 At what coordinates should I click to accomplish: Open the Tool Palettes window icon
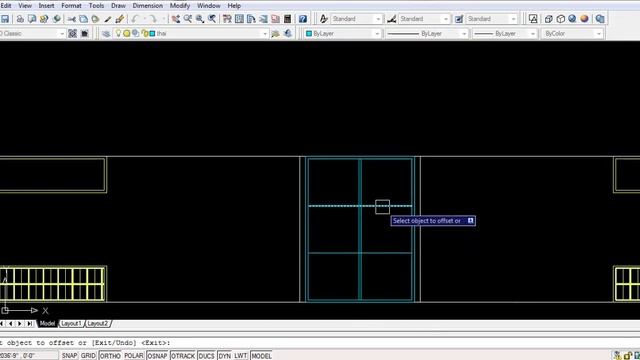pos(251,19)
